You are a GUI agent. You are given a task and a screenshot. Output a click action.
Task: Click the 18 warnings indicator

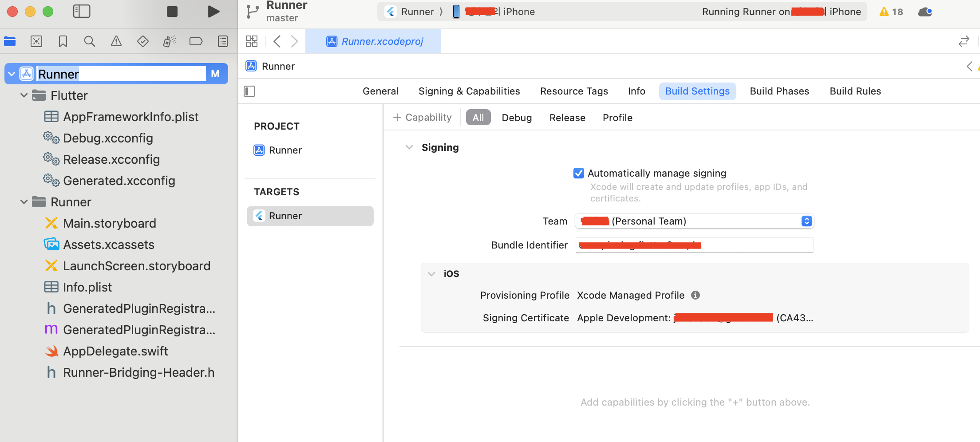[x=891, y=12]
